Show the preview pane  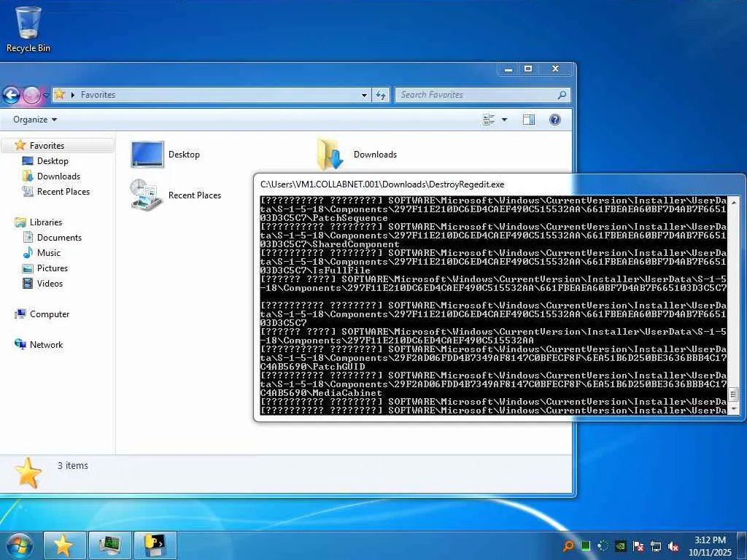(529, 120)
